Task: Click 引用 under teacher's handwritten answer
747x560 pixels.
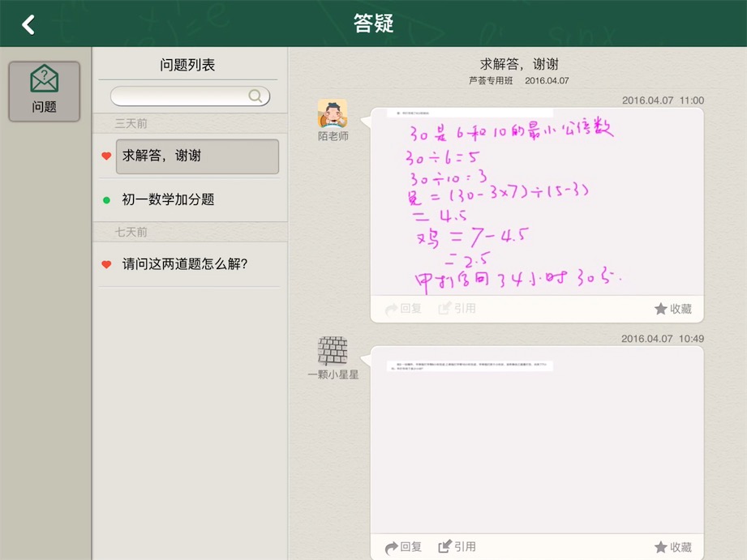Action: (457, 309)
